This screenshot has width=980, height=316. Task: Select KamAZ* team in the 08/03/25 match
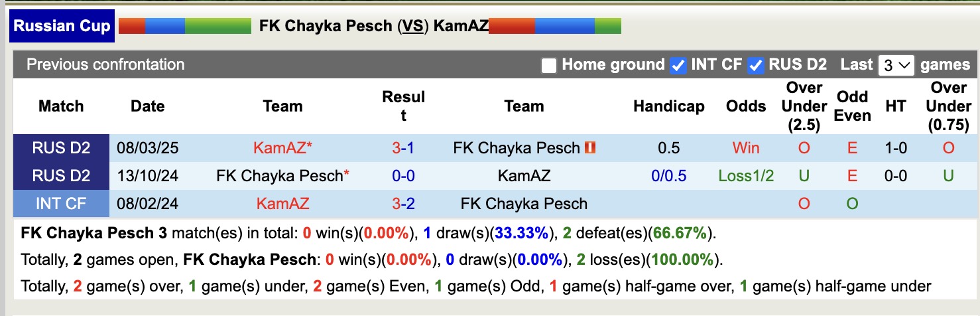283,148
